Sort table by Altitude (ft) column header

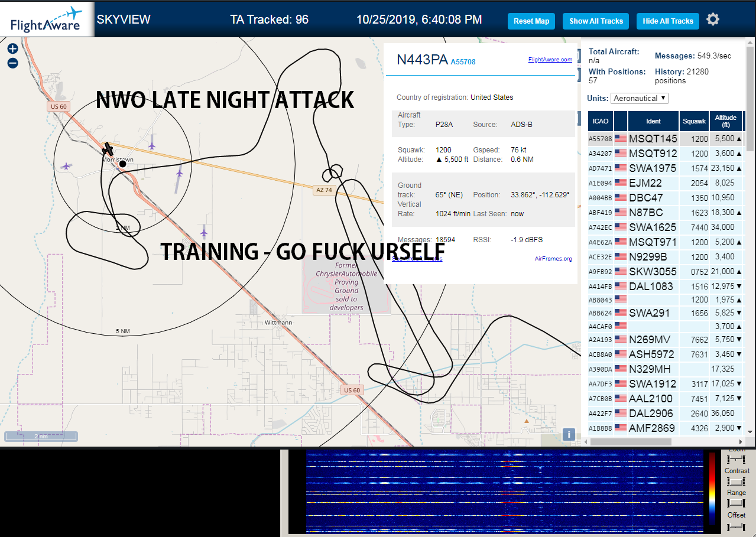[725, 121]
